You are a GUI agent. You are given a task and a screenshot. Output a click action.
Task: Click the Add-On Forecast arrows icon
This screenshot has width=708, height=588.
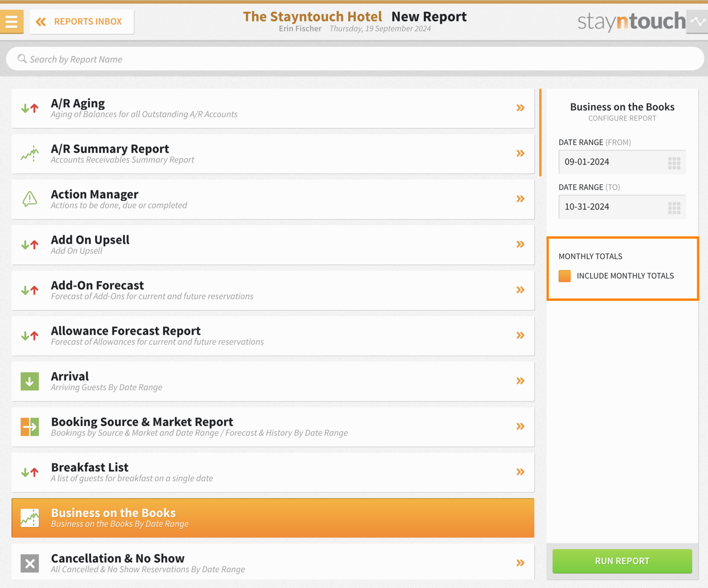pyautogui.click(x=30, y=290)
